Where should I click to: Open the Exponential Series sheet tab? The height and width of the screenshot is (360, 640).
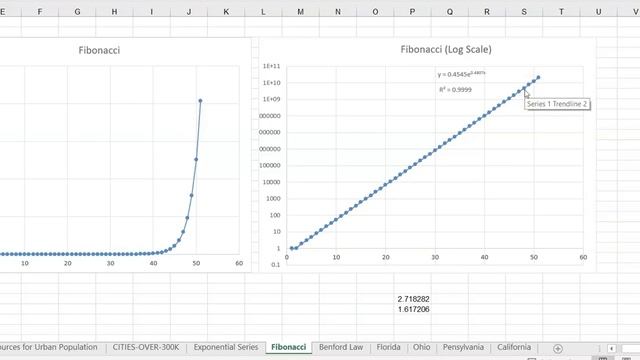226,347
